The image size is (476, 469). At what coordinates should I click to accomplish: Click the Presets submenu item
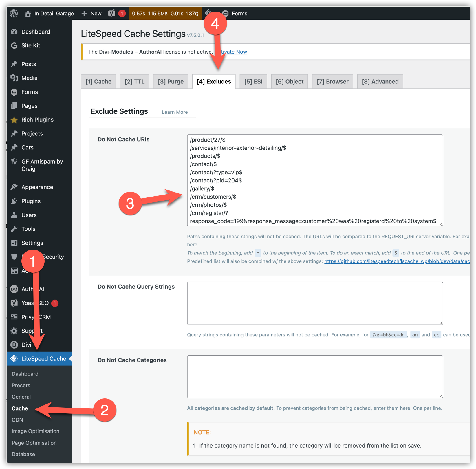(x=21, y=386)
